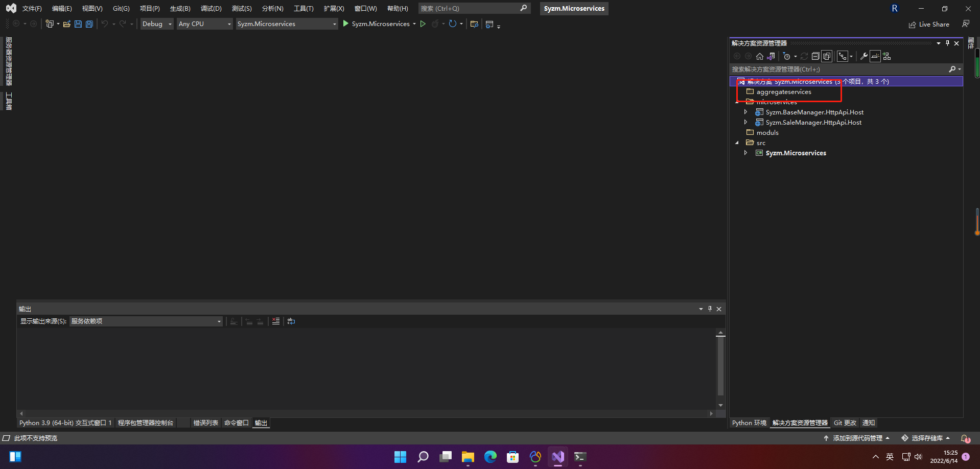Screen dimensions: 980x469
Task: Open the 调试(D) menu
Action: [211, 9]
